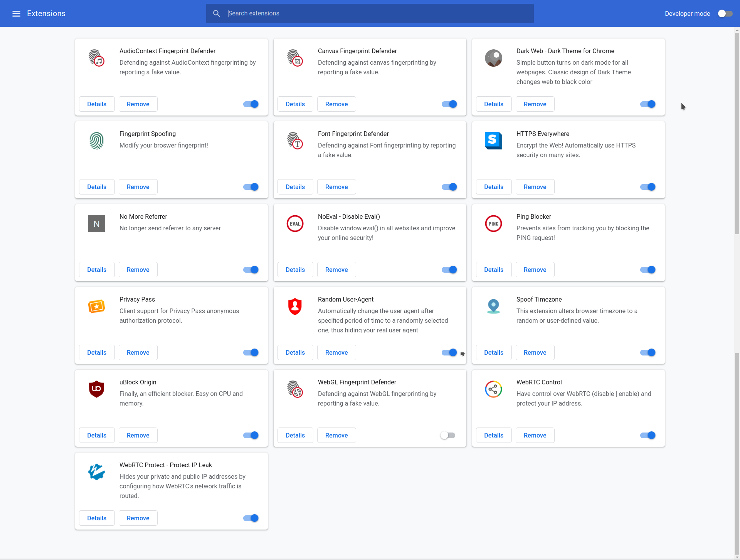Remove the No More Referrer extension
The width and height of the screenshot is (740, 560).
[138, 269]
